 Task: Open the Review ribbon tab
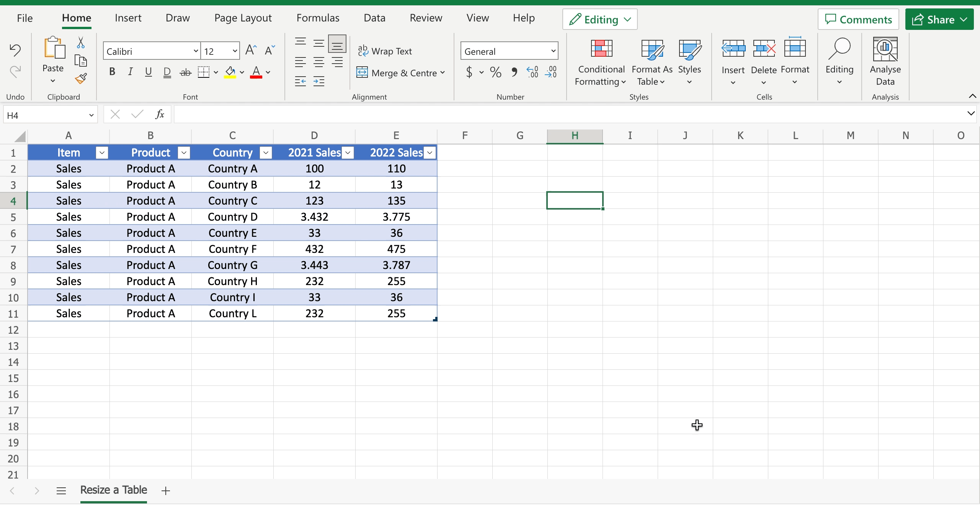pos(426,18)
